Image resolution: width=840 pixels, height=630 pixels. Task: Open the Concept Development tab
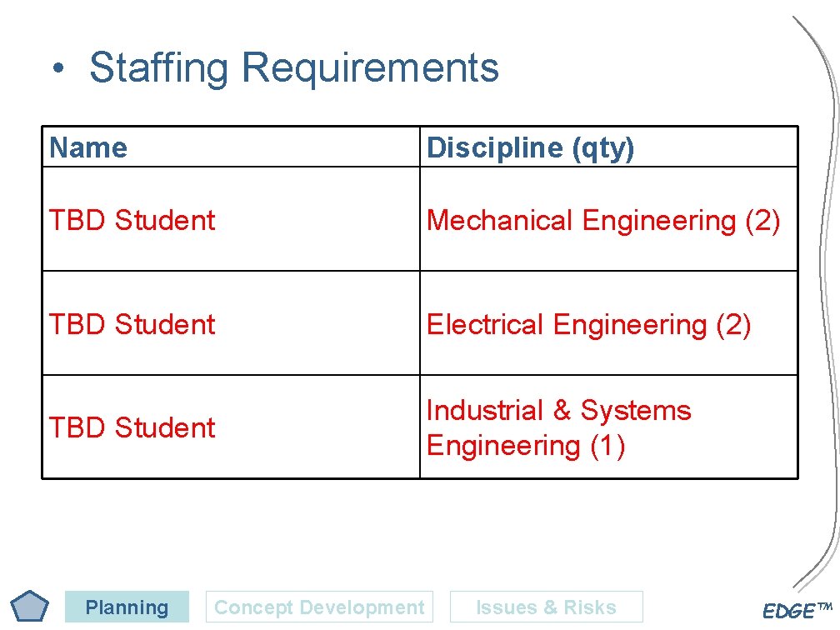[x=319, y=607]
